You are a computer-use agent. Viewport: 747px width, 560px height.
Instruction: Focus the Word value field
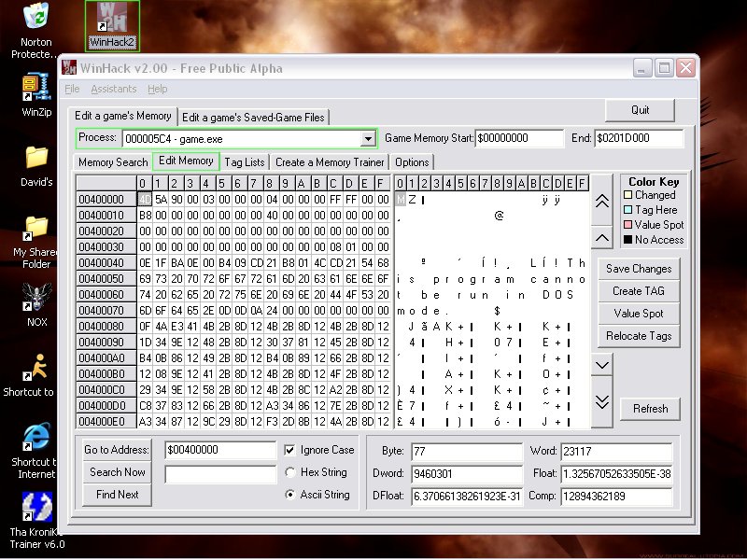616,452
